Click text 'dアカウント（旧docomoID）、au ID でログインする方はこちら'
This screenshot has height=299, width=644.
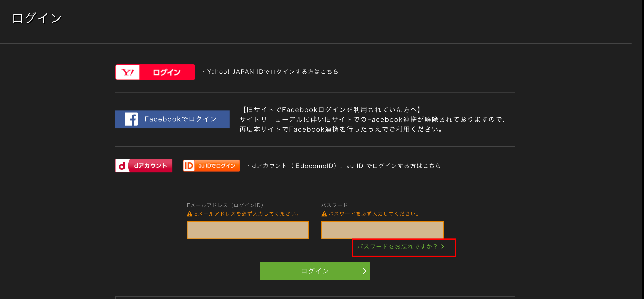[346, 166]
